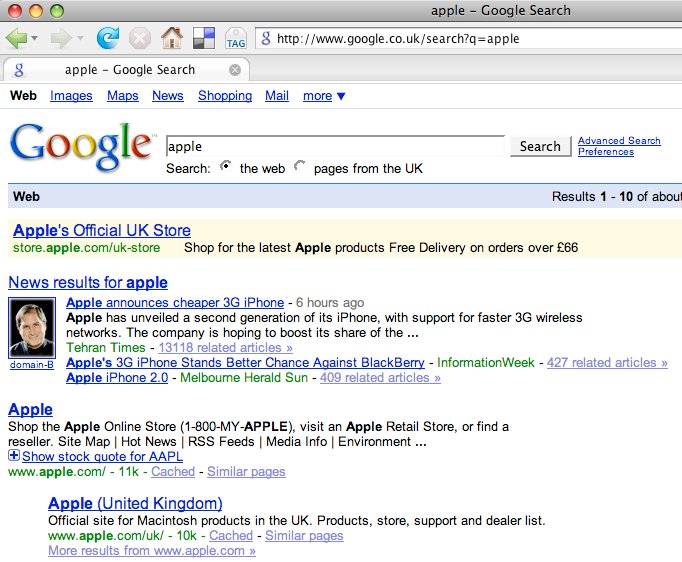This screenshot has width=682, height=562.
Task: Click the Delicious bookmarks checkered icon
Action: 204,39
